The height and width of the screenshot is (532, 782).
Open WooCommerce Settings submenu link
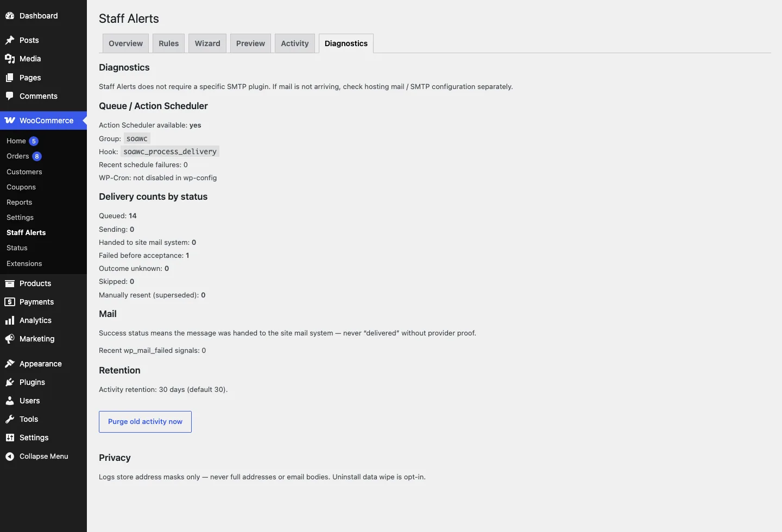(x=20, y=217)
